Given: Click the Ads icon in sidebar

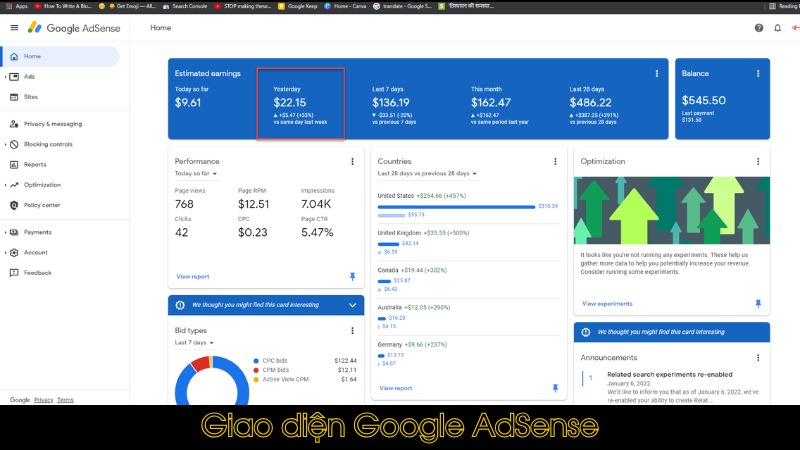Looking at the screenshot, I should pyautogui.click(x=14, y=77).
